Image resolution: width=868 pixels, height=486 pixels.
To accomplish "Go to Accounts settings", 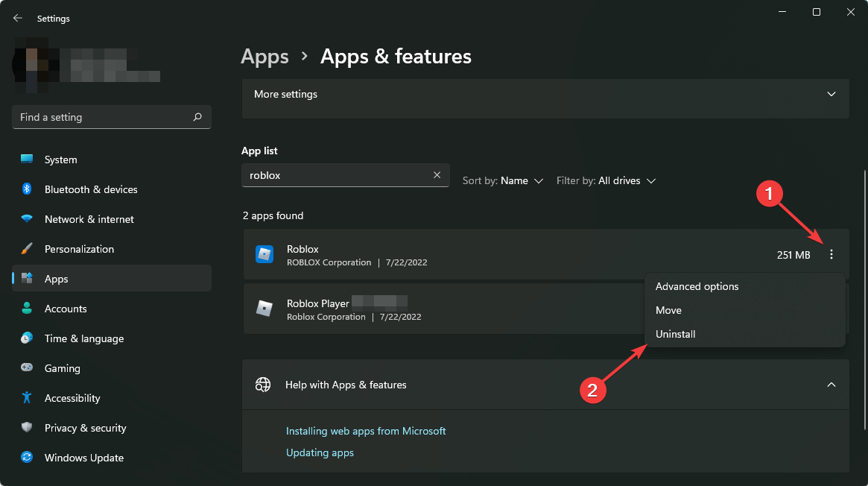I will (x=111, y=309).
